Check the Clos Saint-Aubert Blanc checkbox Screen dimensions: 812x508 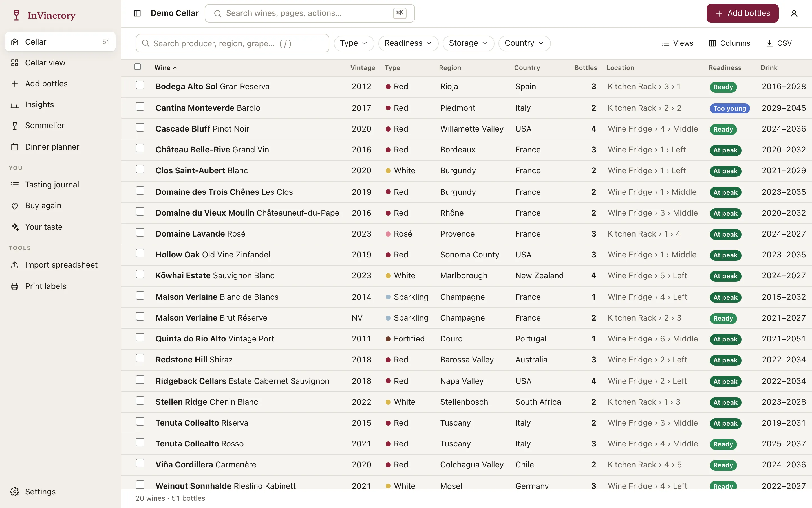click(x=140, y=169)
